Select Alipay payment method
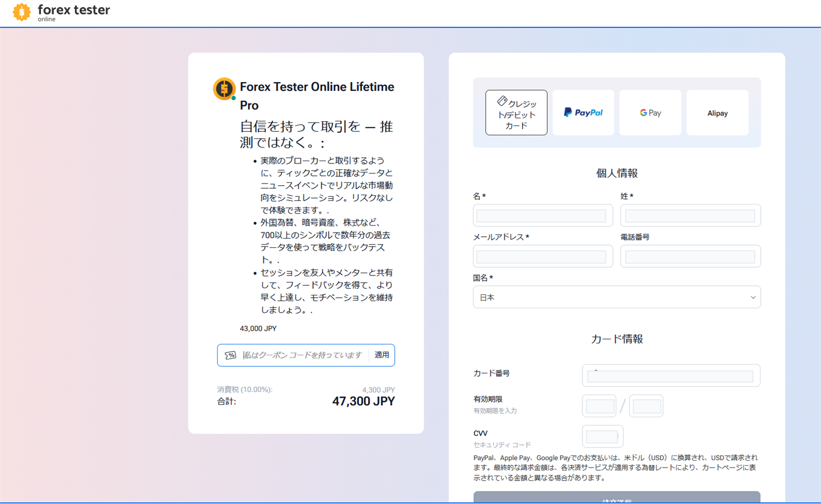The height and width of the screenshot is (504, 821). click(x=718, y=113)
